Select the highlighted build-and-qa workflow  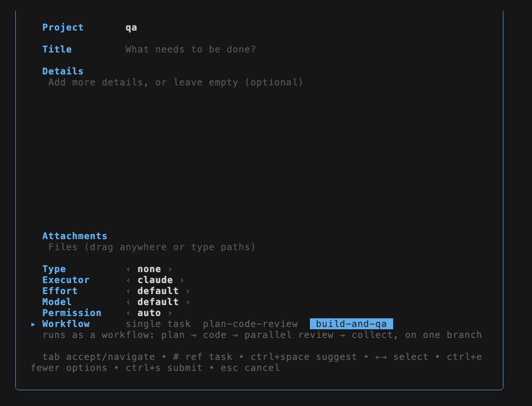click(x=352, y=324)
